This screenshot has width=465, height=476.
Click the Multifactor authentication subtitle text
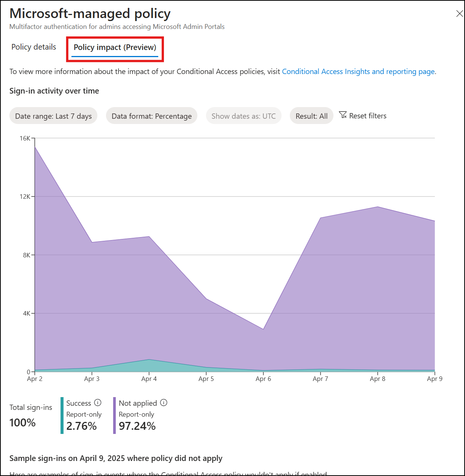[117, 26]
